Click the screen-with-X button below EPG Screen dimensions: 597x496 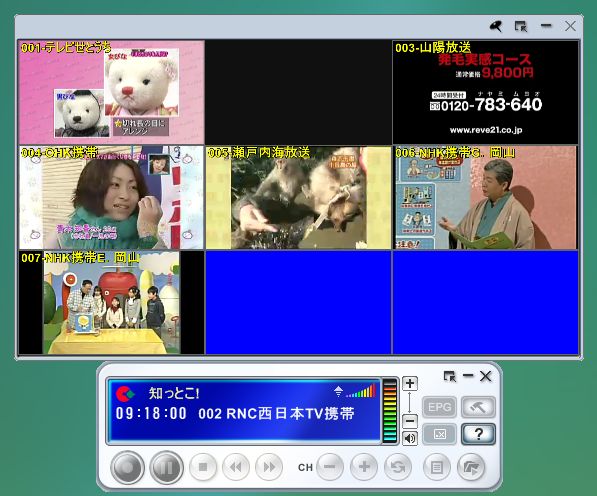439,434
